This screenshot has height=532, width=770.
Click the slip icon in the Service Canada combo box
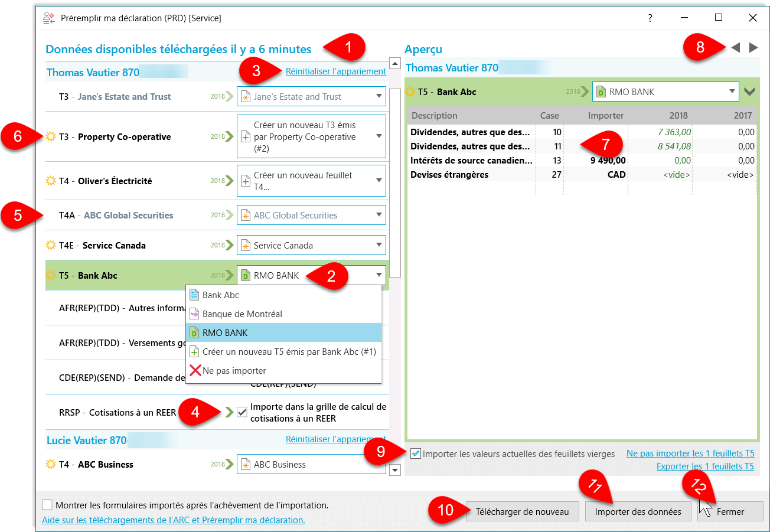click(245, 245)
